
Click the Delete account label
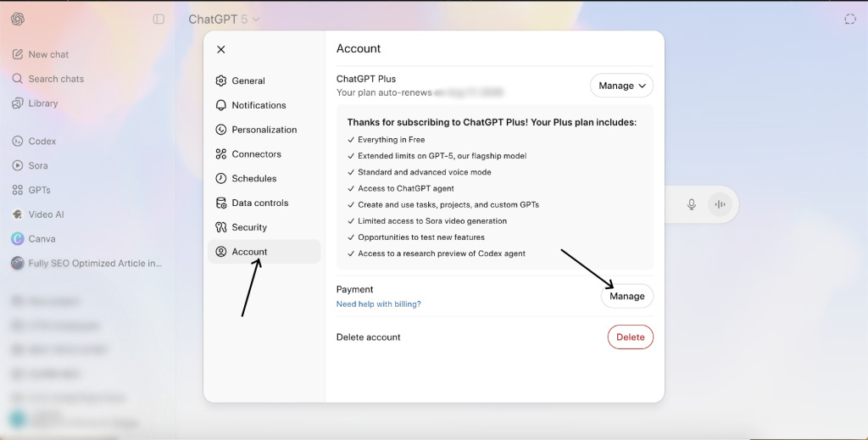click(368, 337)
